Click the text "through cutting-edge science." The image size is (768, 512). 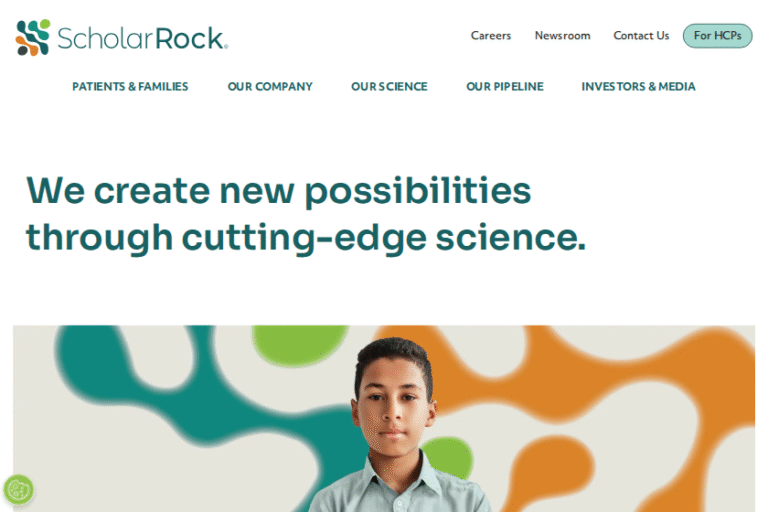coord(306,238)
